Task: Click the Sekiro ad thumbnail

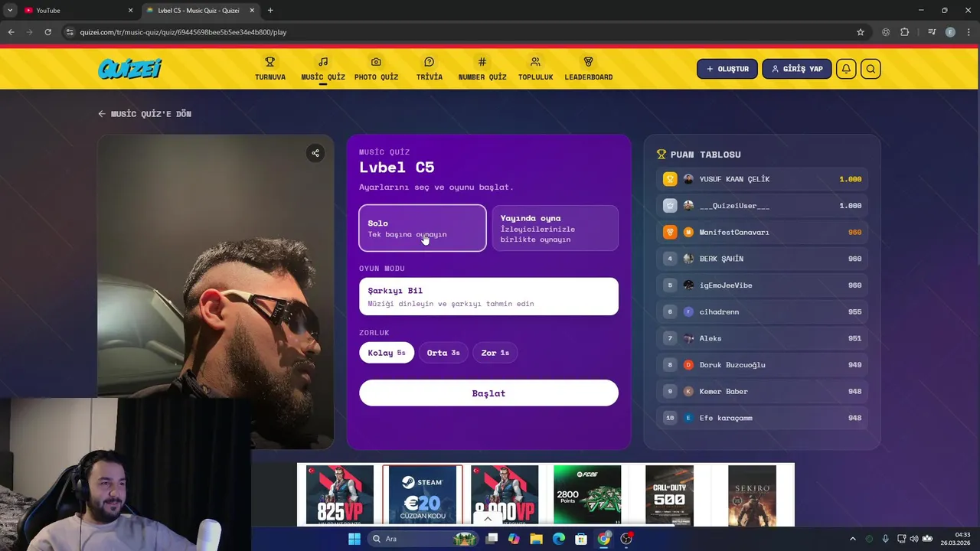Action: tap(752, 495)
